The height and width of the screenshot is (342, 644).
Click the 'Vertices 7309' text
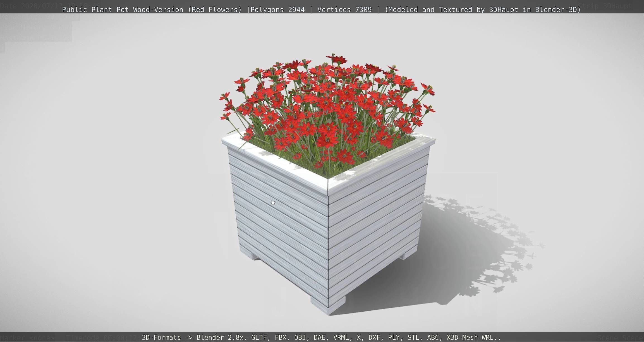[344, 10]
